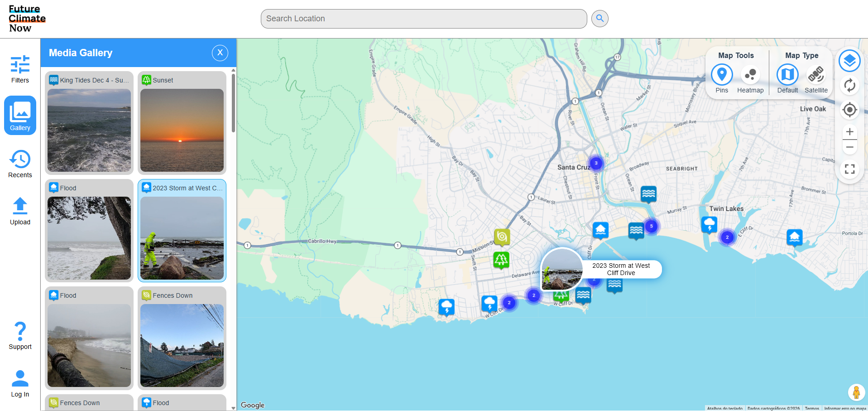Click the flood marker left of cluster 5
The width and height of the screenshot is (868, 411).
tap(600, 231)
